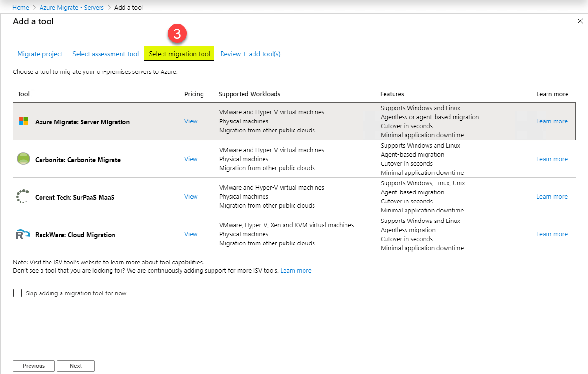Viewport: 588px width, 374px height.
Task: Select the Azure Migrate: Server Migration tool name
Action: [x=82, y=122]
